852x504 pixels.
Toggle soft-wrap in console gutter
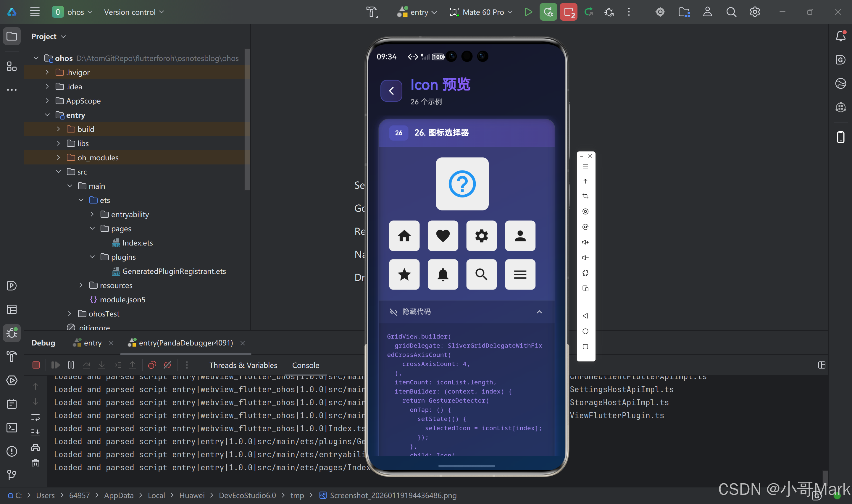[35, 417]
